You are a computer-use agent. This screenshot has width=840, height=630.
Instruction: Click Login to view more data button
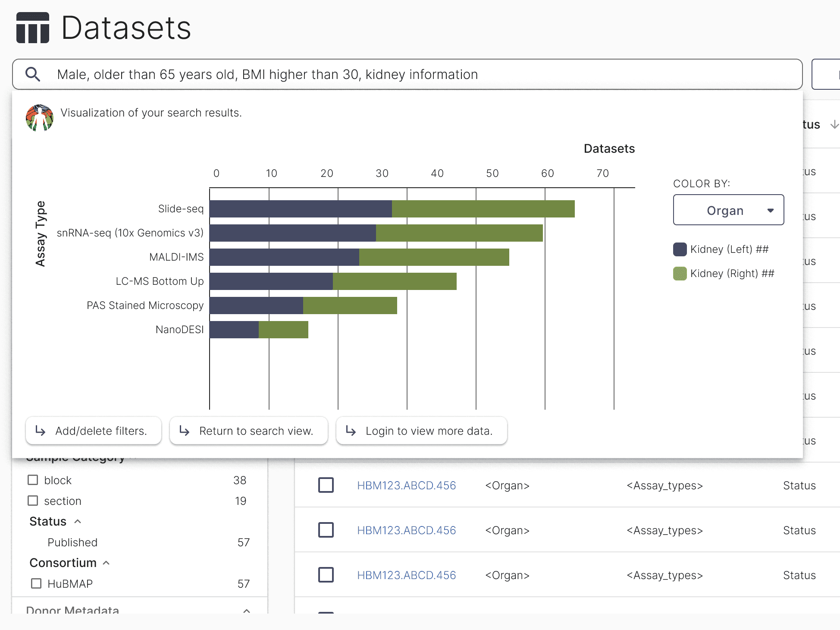pos(421,431)
